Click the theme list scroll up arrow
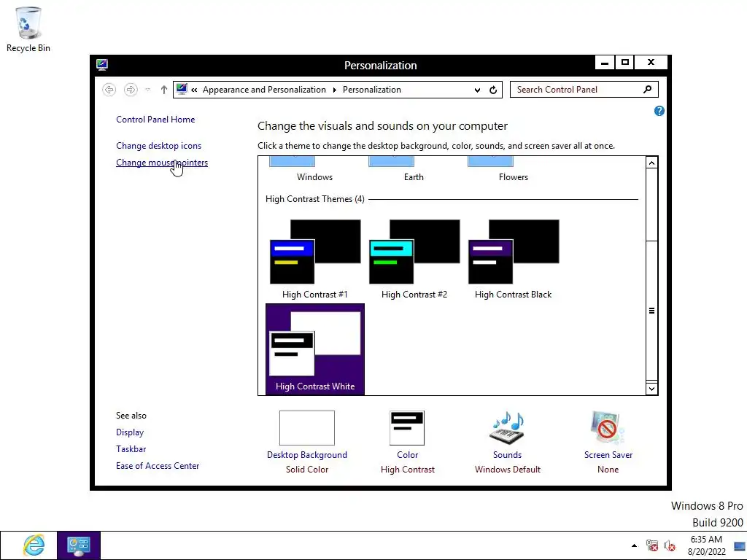 click(651, 163)
